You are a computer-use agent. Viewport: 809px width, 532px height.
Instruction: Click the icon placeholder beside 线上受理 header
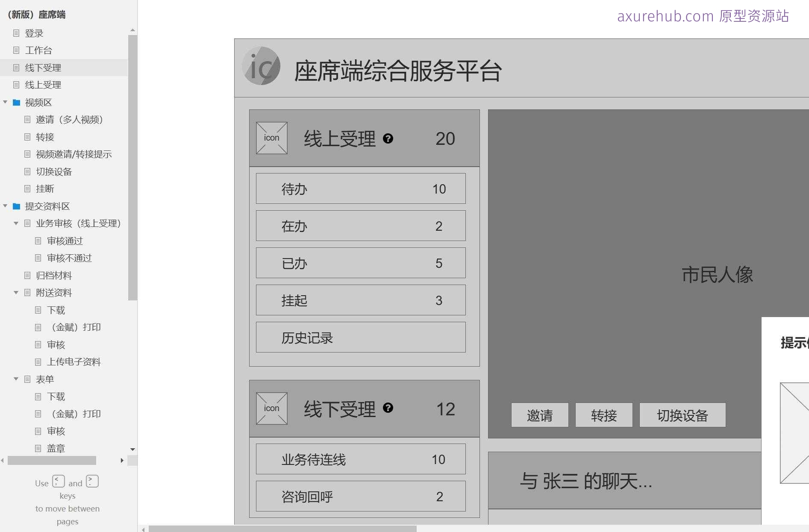pyautogui.click(x=271, y=138)
